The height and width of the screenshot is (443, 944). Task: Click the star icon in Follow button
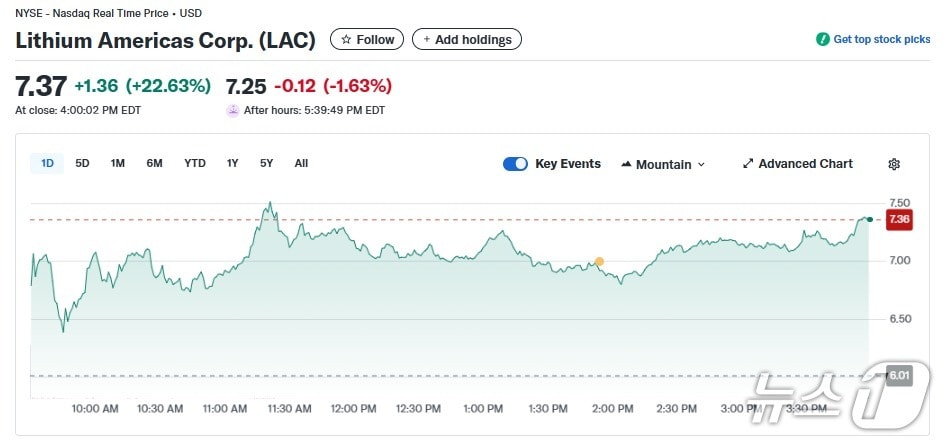tap(346, 40)
